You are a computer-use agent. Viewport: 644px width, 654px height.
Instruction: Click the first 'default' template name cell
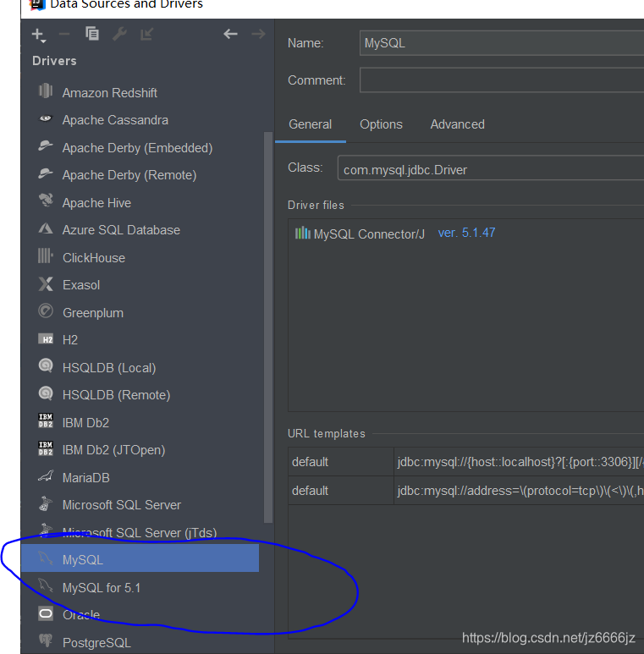(341, 462)
